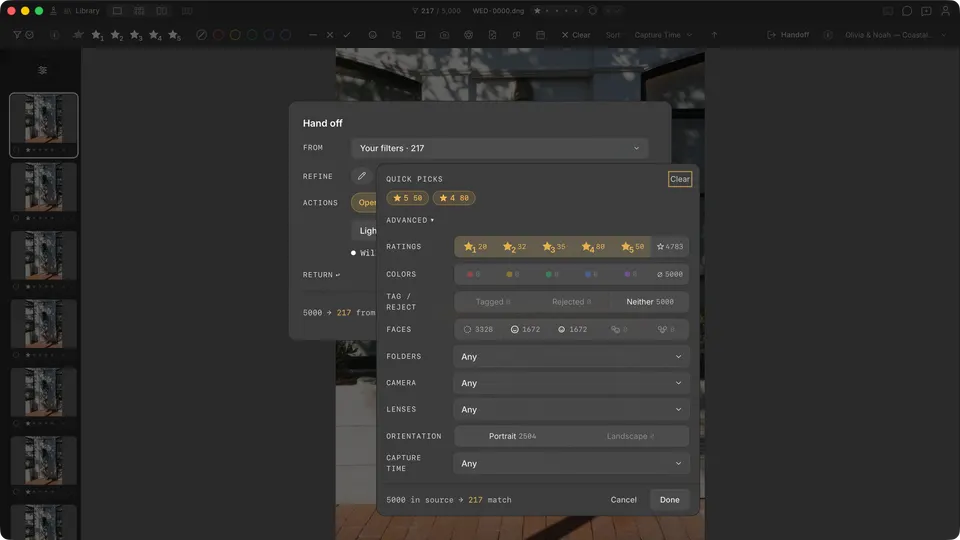Open the Folders Any dropdown

(571, 356)
